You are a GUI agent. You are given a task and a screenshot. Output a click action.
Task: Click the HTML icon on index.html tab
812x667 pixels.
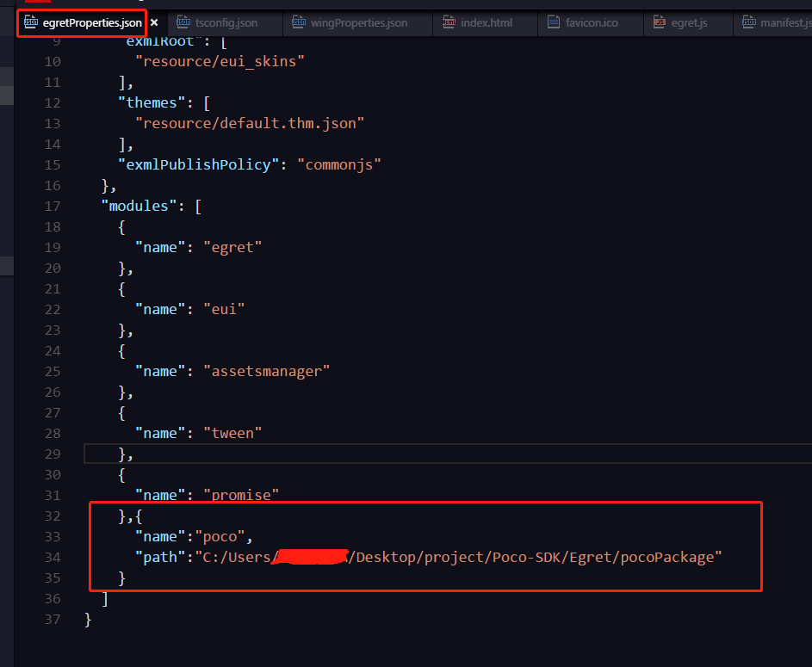(x=449, y=22)
